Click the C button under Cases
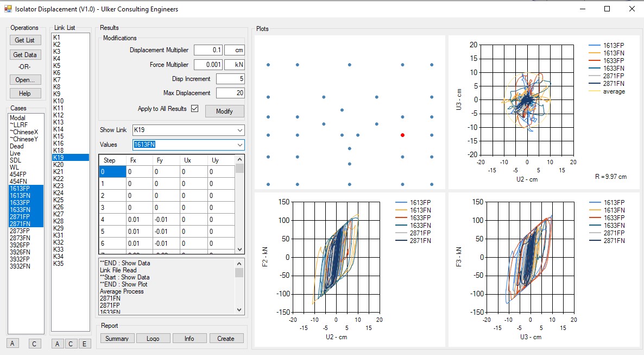 pos(34,344)
